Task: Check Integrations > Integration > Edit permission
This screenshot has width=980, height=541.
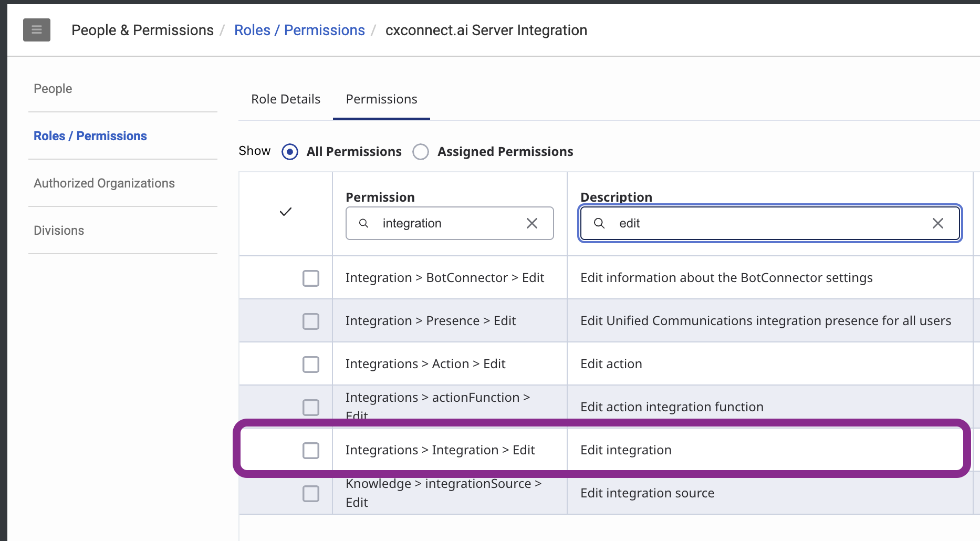Action: click(x=311, y=450)
